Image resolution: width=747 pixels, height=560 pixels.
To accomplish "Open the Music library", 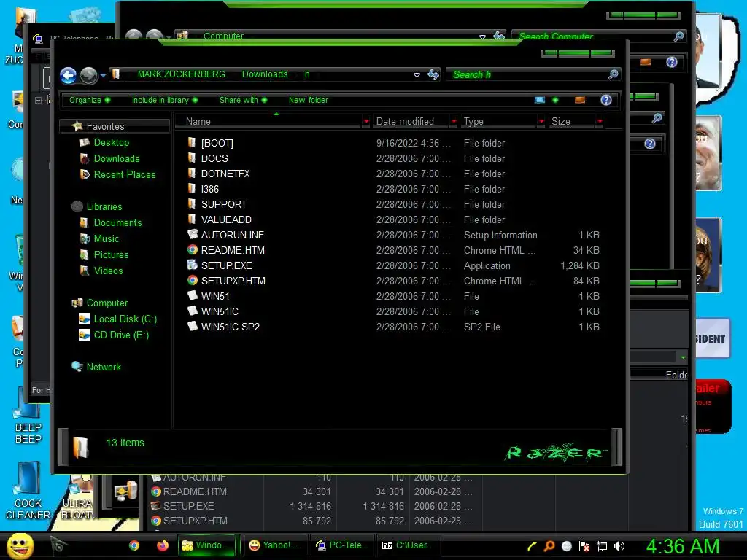I will (x=107, y=239).
